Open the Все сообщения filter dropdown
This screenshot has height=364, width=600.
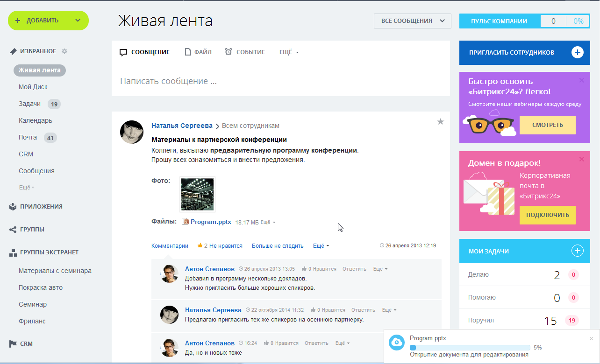point(412,21)
